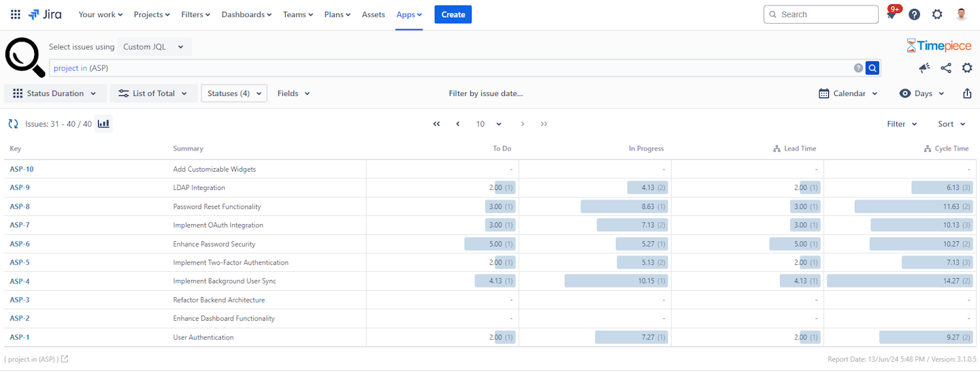
Task: Refresh the issue list
Action: click(13, 124)
